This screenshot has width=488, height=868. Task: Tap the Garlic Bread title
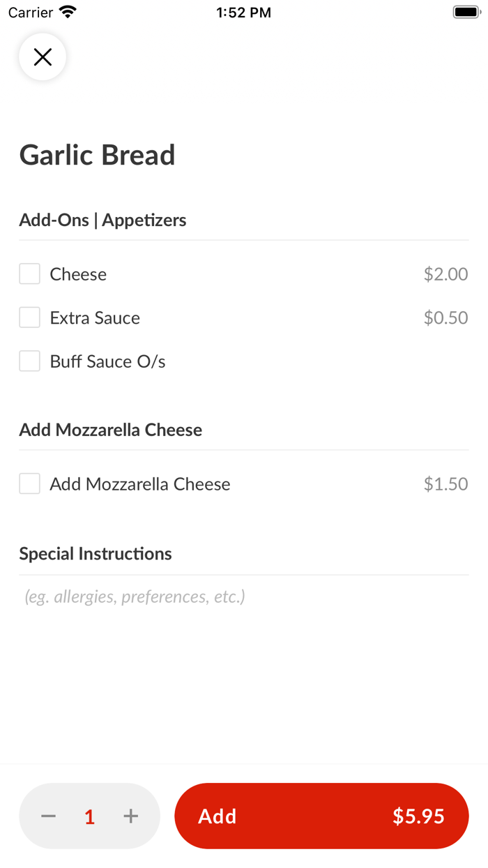point(97,154)
